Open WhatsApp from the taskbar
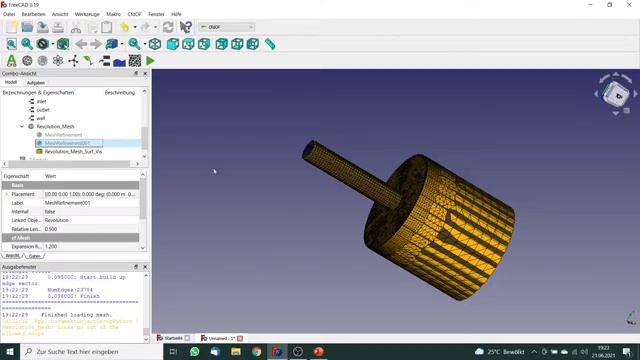 click(x=194, y=351)
